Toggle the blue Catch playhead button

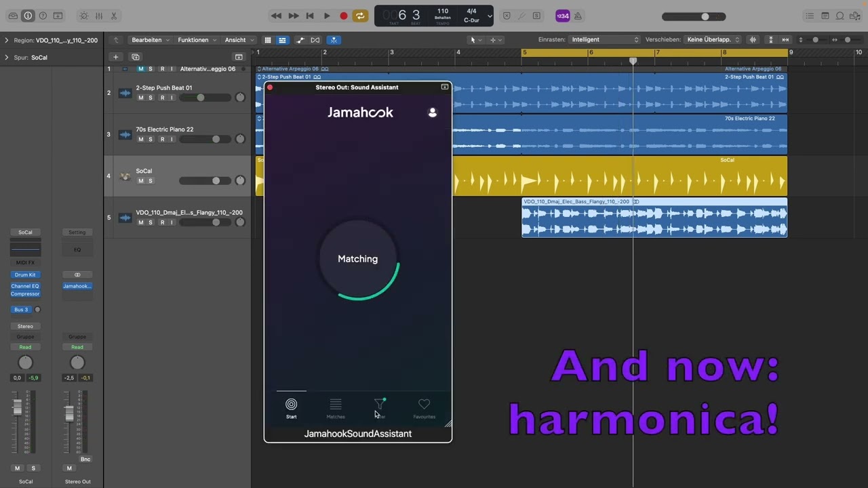pos(333,40)
